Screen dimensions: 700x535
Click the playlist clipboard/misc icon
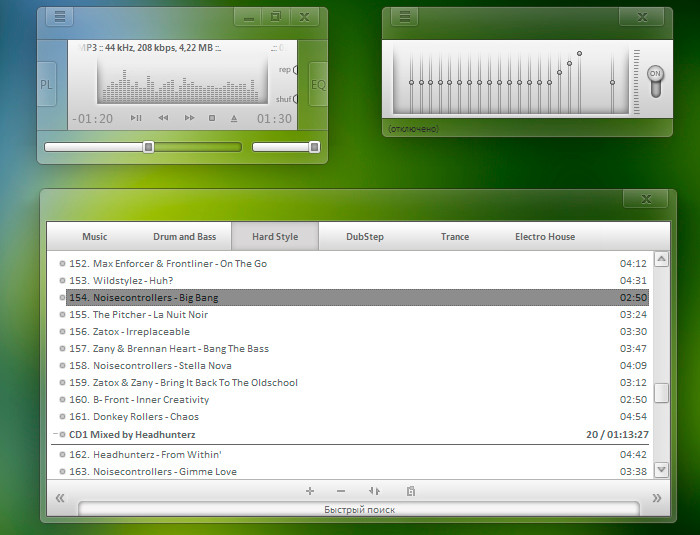click(x=411, y=491)
